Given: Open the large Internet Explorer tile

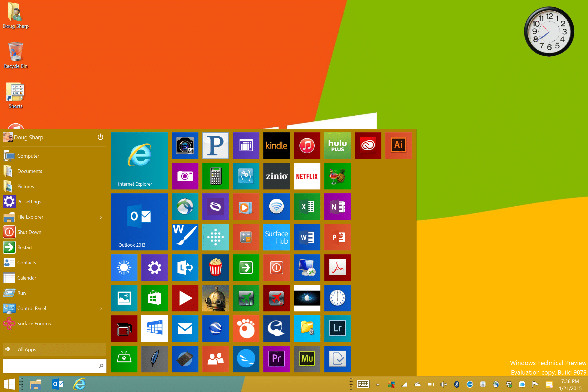Looking at the screenshot, I should (x=139, y=161).
